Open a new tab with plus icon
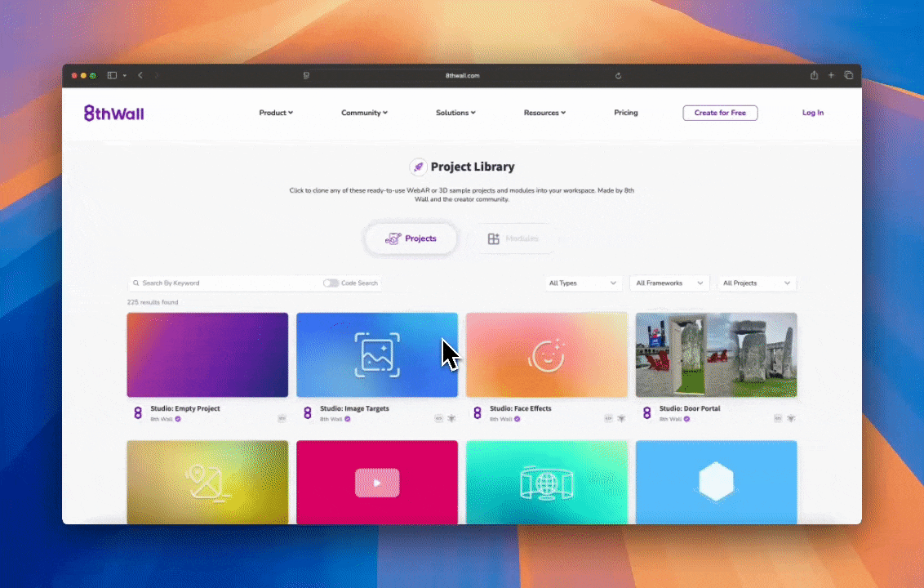The width and height of the screenshot is (924, 588). (x=831, y=75)
